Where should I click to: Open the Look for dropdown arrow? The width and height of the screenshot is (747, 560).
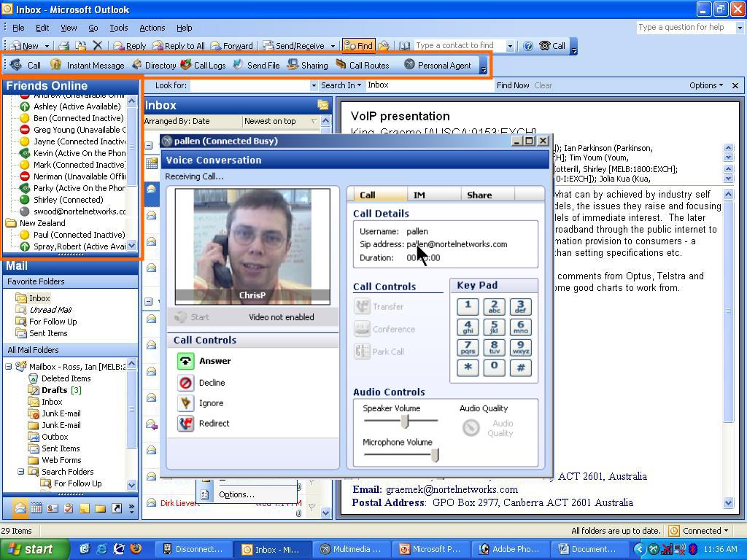point(314,86)
